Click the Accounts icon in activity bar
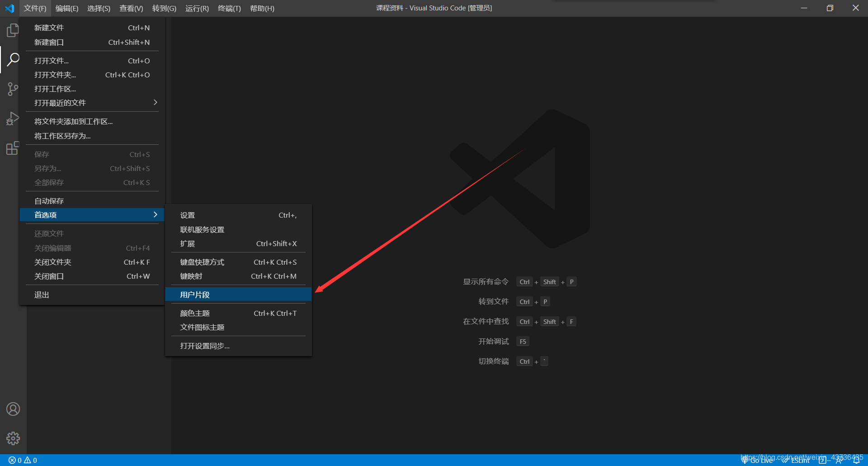Image resolution: width=868 pixels, height=466 pixels. [x=13, y=409]
